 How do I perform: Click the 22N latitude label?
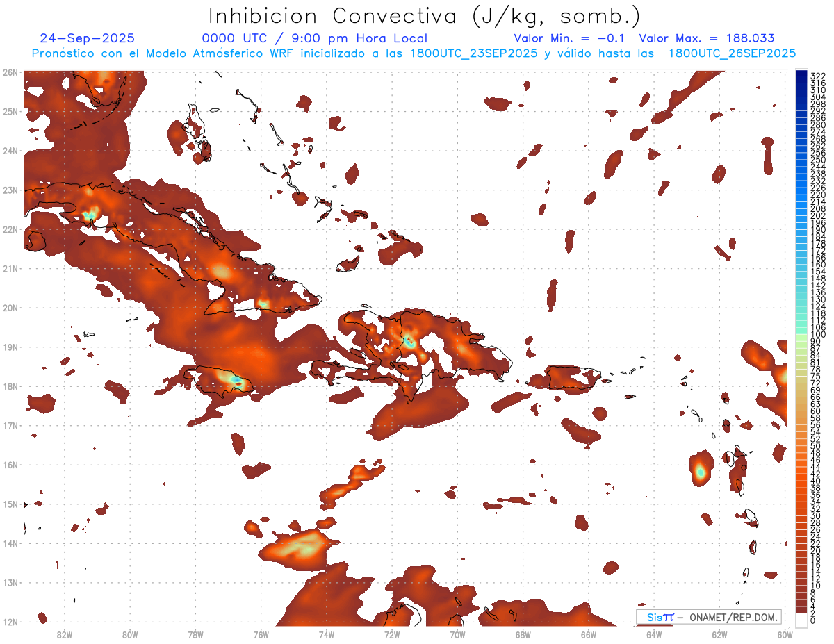pyautogui.click(x=10, y=229)
